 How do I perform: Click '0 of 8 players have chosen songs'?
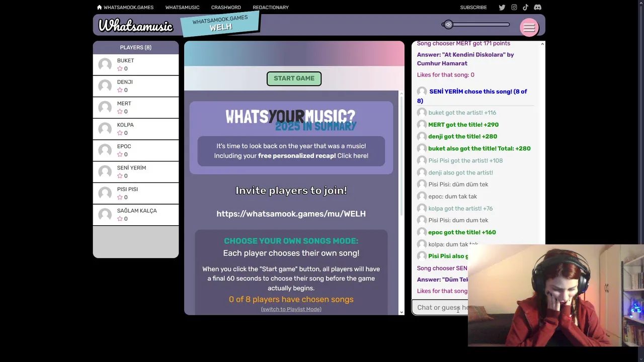pyautogui.click(x=291, y=299)
